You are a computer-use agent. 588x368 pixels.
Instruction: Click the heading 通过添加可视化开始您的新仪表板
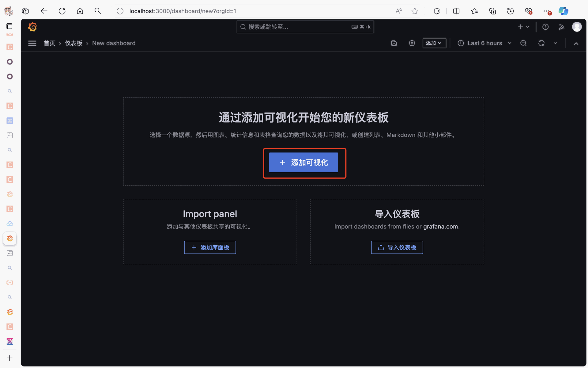pyautogui.click(x=303, y=117)
